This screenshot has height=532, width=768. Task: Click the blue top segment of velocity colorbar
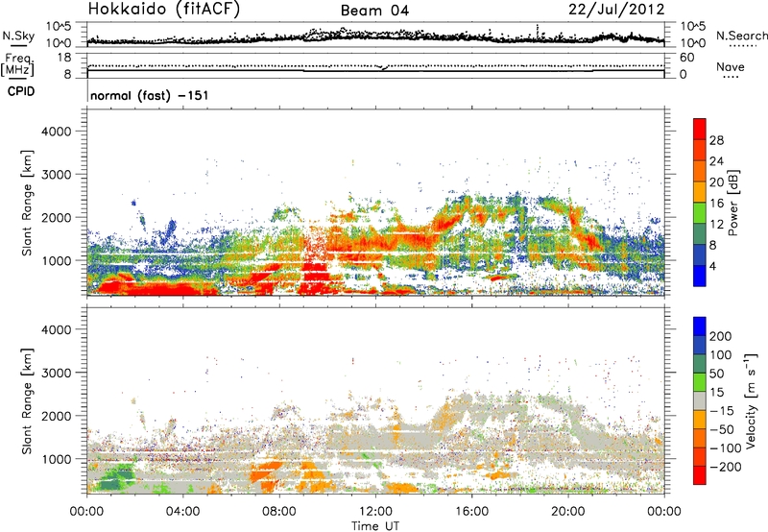coord(700,326)
